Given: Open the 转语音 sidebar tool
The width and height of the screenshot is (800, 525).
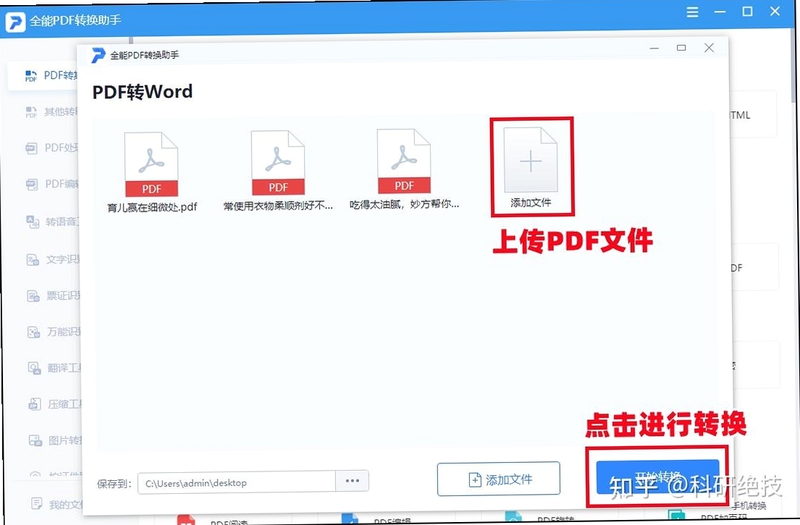Looking at the screenshot, I should coord(53,221).
